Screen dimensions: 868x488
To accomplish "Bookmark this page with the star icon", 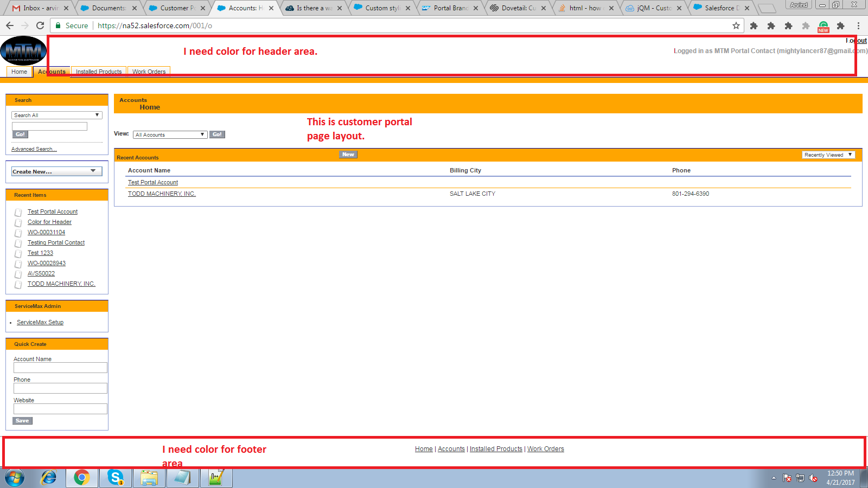I will 736,25.
